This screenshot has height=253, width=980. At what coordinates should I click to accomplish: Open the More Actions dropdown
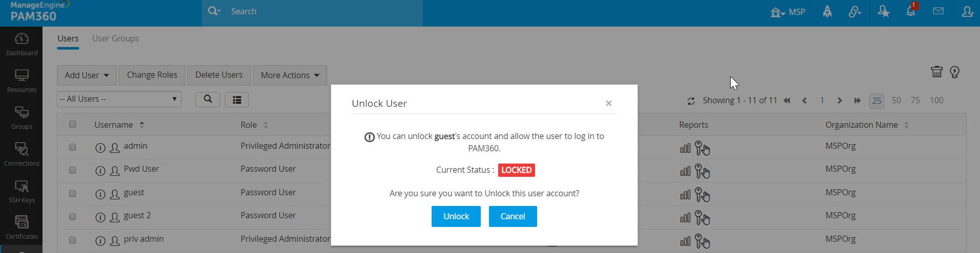click(290, 75)
